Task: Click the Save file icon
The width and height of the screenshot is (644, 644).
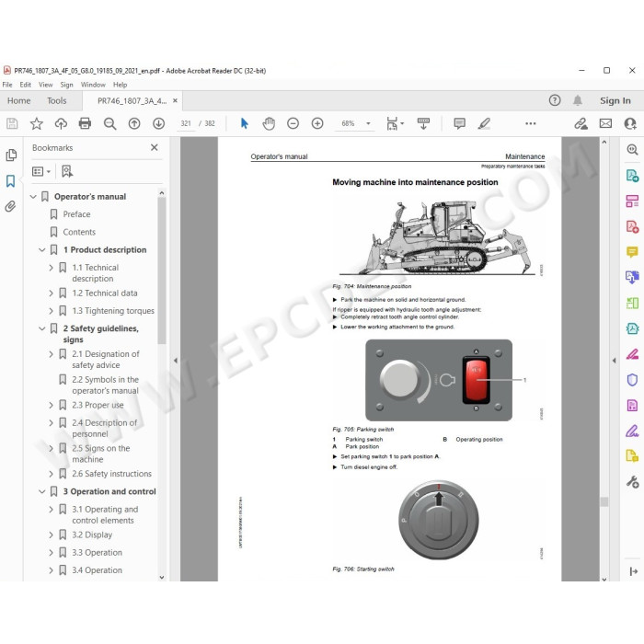Action: pyautogui.click(x=12, y=123)
